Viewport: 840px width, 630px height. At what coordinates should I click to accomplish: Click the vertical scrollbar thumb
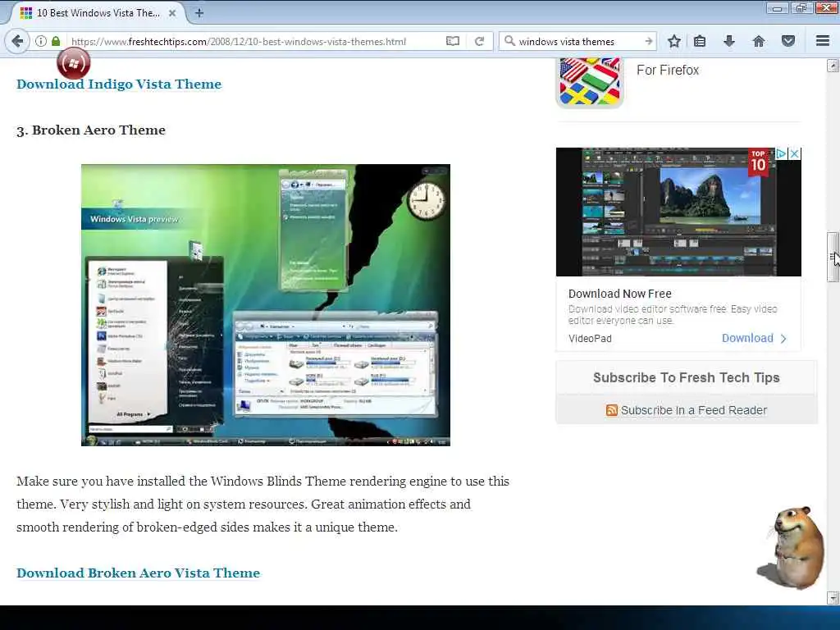click(833, 257)
